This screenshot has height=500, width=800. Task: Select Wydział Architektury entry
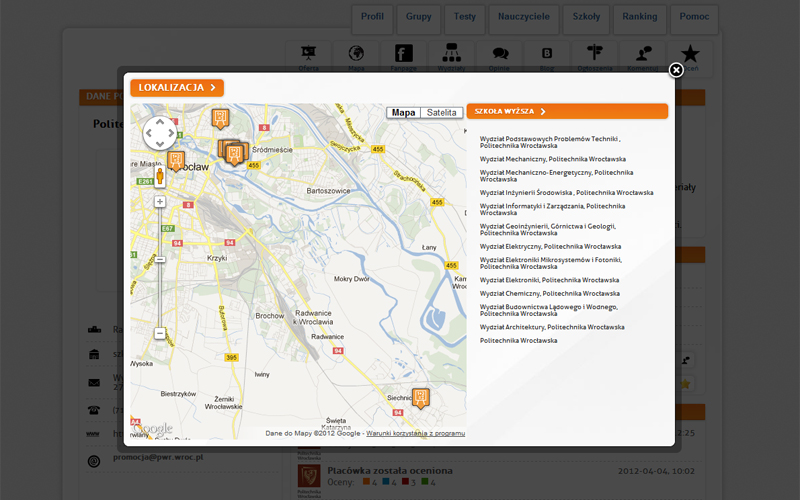(552, 327)
